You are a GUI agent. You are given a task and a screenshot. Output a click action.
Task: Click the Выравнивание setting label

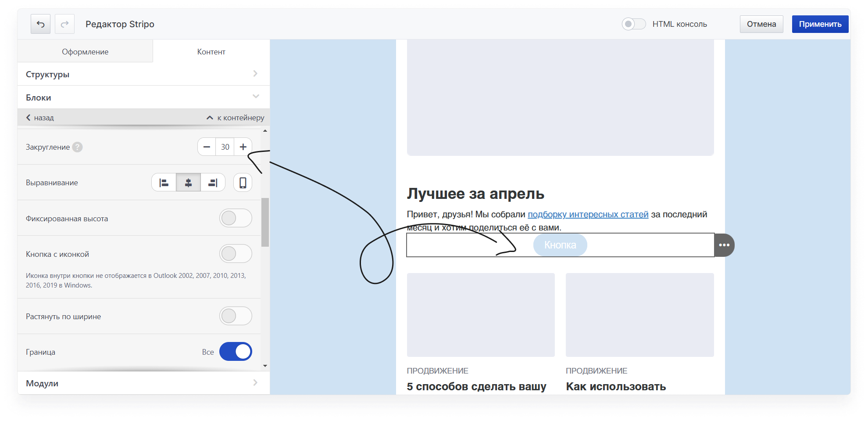pos(52,183)
